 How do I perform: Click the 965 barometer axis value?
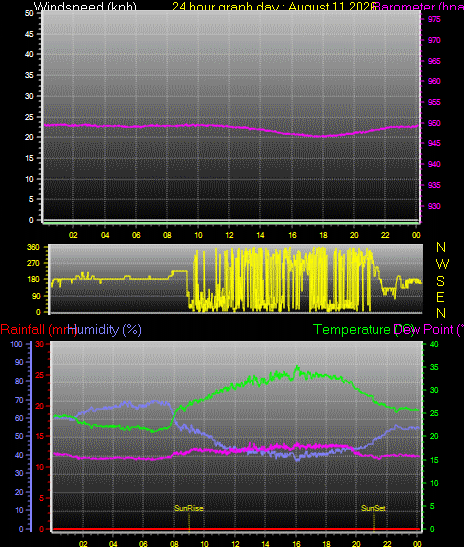coord(434,61)
